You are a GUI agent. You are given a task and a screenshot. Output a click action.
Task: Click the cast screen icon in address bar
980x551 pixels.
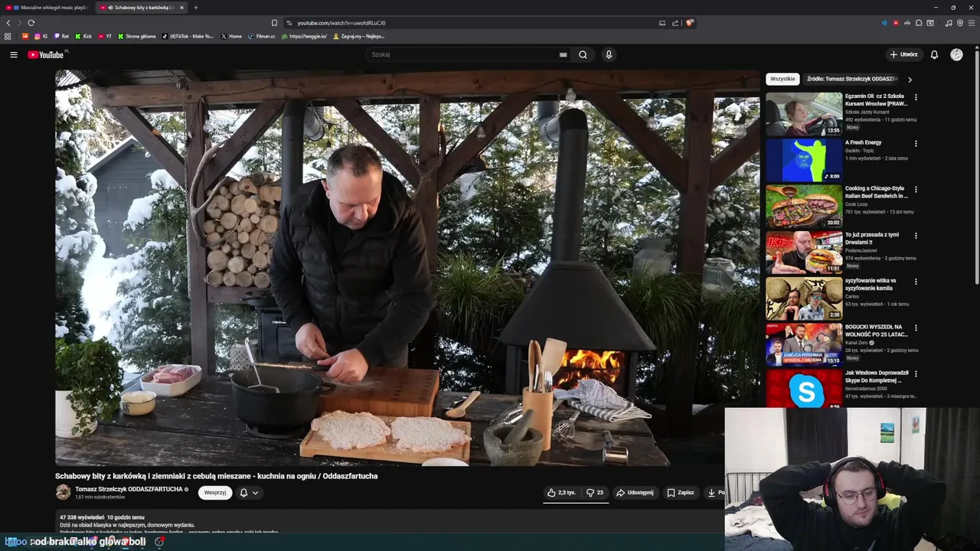(662, 23)
